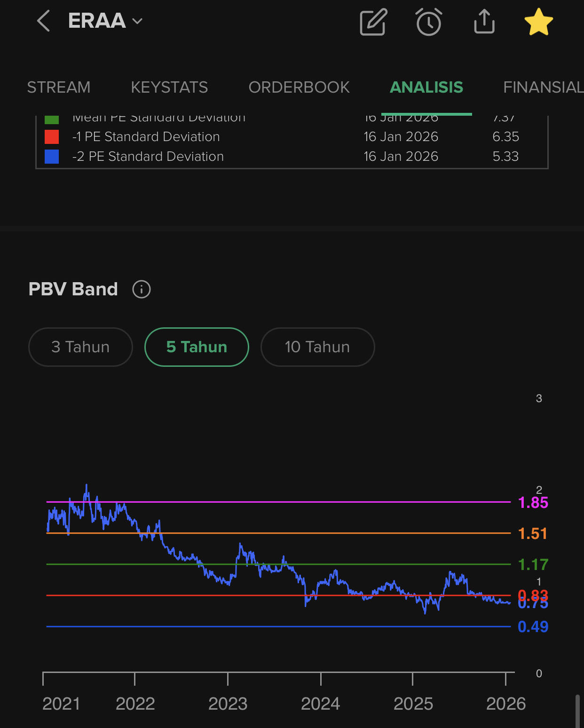Screen dimensions: 584x728
Task: Click blue -2 PE Standard Deviation swatch
Action: (52, 157)
